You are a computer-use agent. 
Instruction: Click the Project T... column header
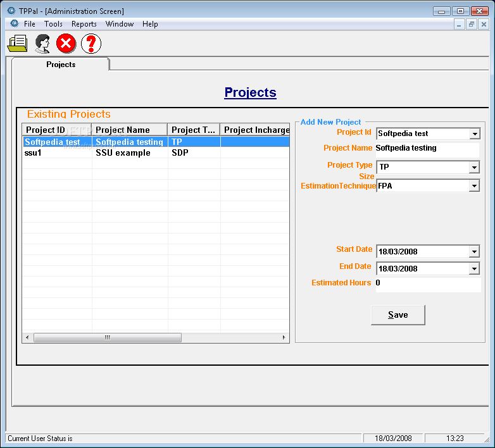(194, 130)
